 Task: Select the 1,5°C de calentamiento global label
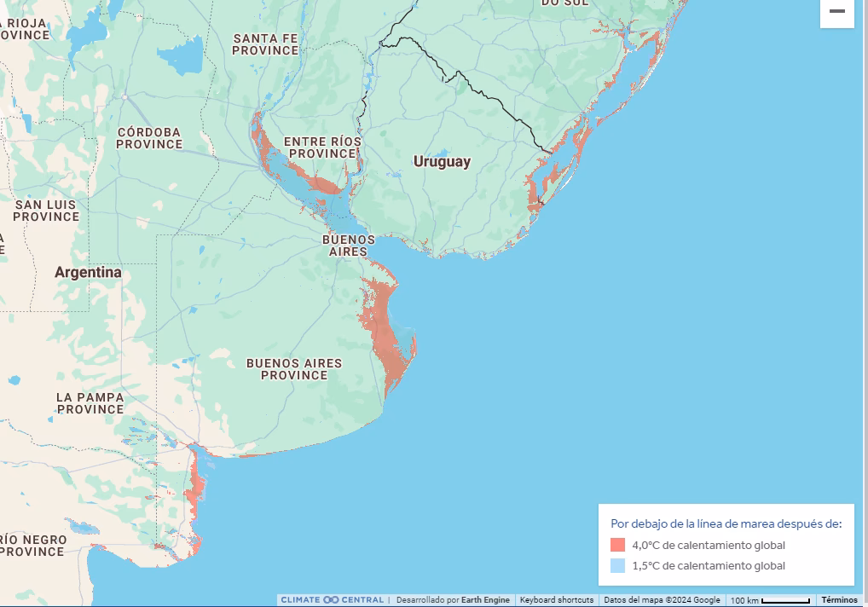708,566
